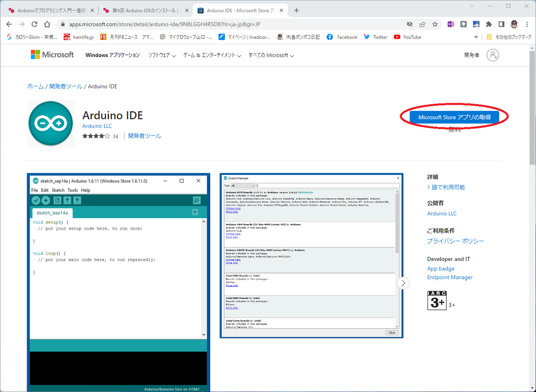Screen dimensions: 536x392
Task: Open a new browser tab
Action: tap(296, 10)
